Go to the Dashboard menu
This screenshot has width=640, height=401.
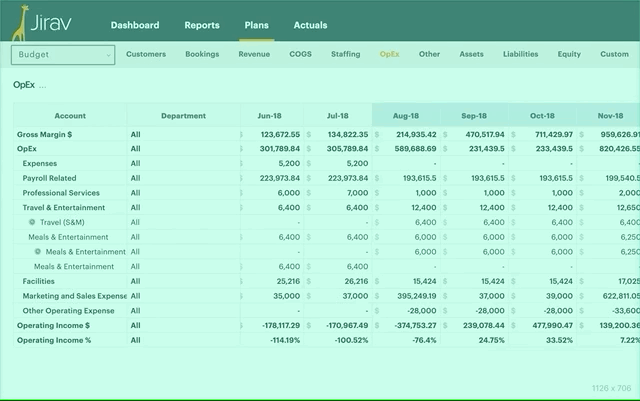(134, 25)
